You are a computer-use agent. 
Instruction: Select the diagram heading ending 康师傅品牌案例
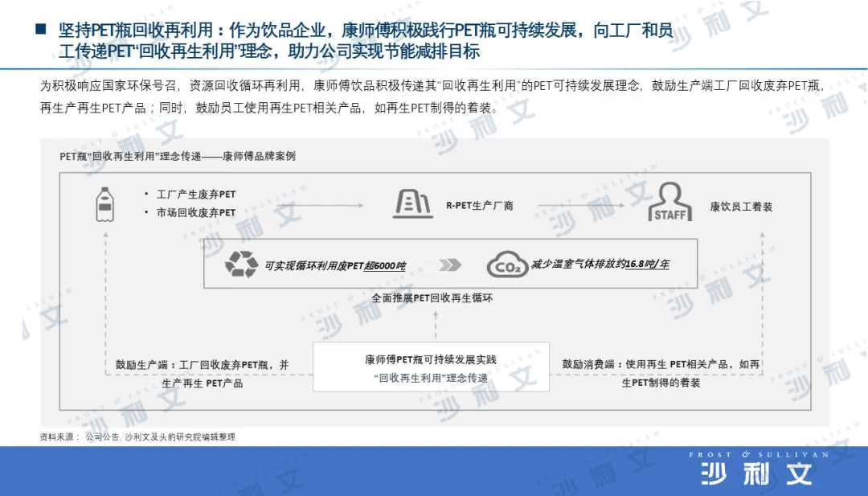pyautogui.click(x=177, y=156)
